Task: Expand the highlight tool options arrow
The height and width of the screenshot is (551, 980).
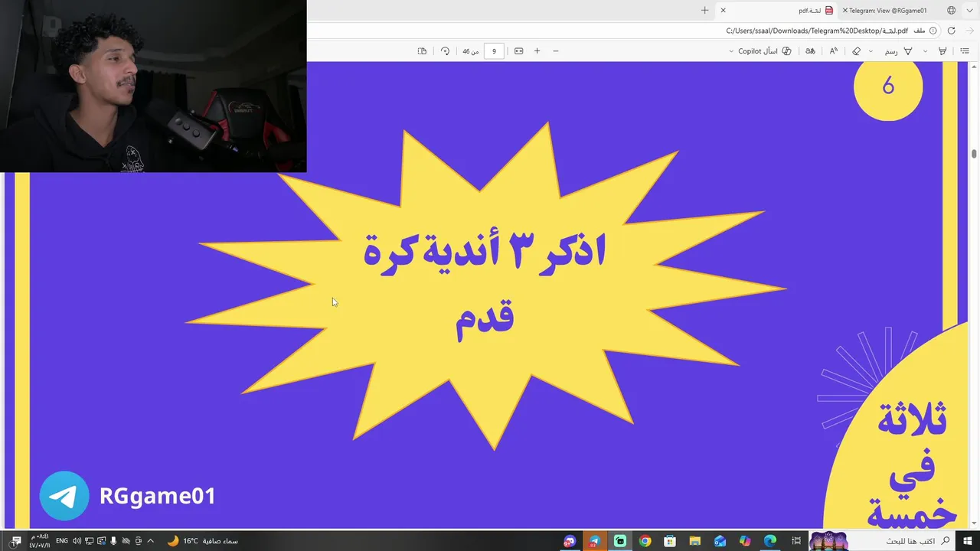Action: [925, 51]
